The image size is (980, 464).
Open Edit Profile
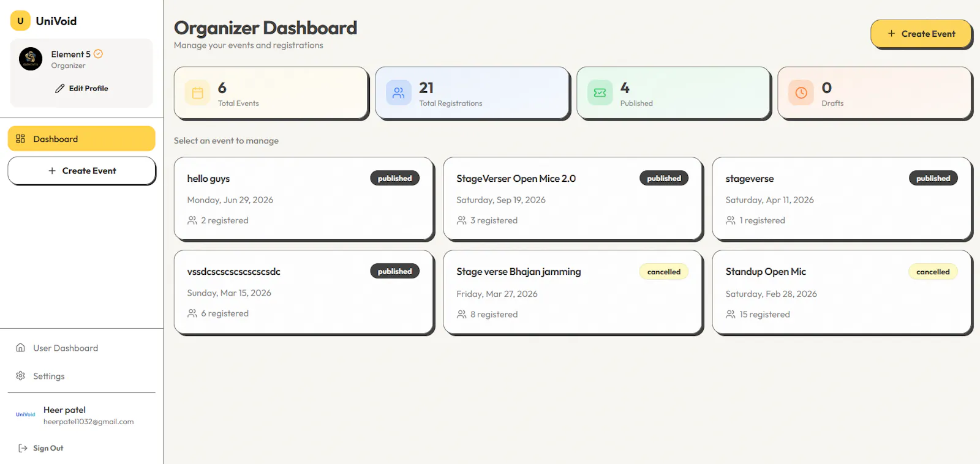coord(81,88)
